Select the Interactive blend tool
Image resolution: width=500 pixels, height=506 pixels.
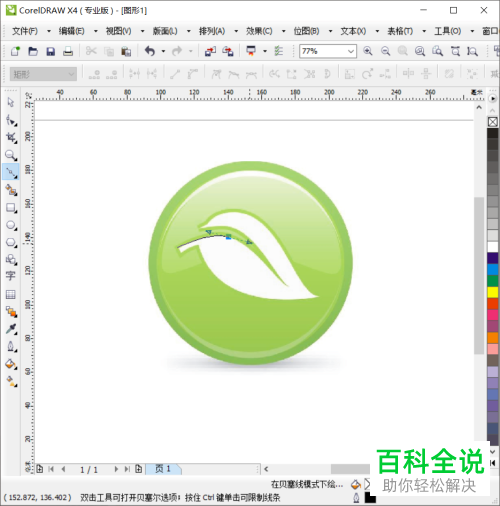click(x=11, y=312)
